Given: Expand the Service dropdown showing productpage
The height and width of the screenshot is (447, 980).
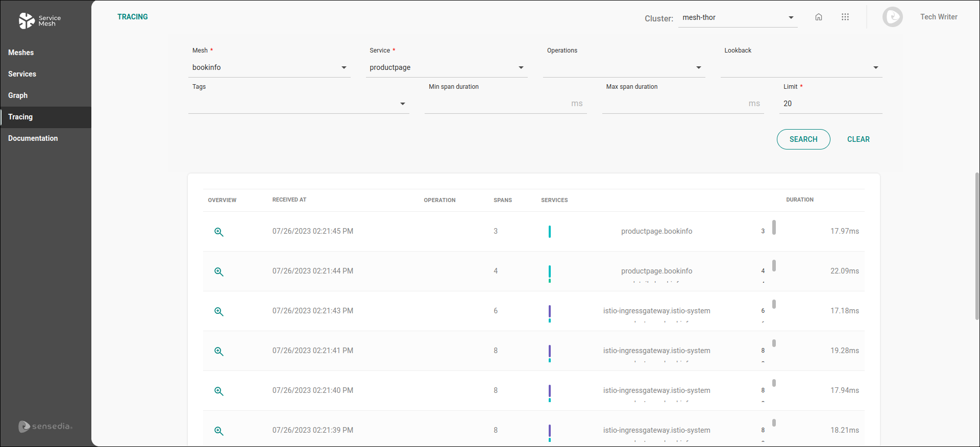Looking at the screenshot, I should [447, 67].
